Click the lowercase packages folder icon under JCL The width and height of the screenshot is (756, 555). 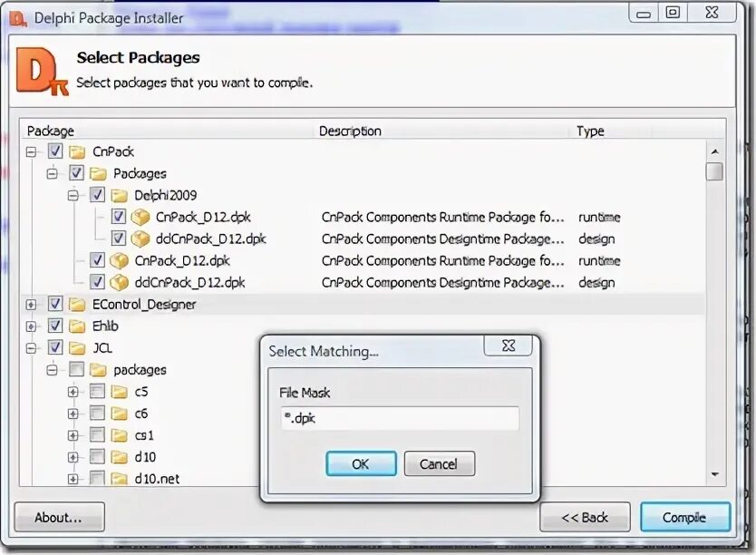coord(98,370)
